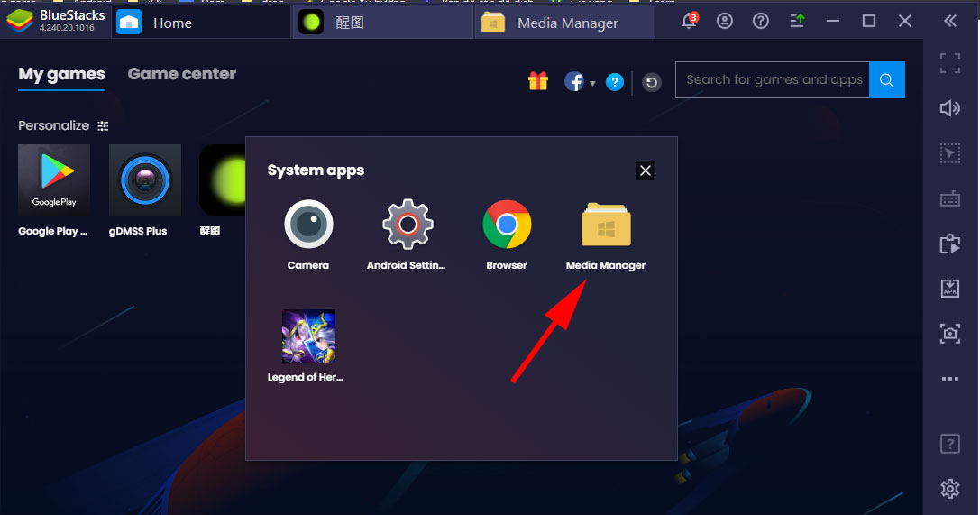Image resolution: width=980 pixels, height=515 pixels.
Task: Click the search games input field
Action: (x=773, y=80)
